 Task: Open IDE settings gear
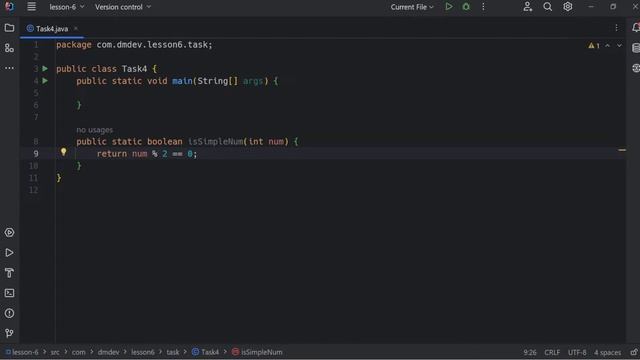(x=568, y=7)
